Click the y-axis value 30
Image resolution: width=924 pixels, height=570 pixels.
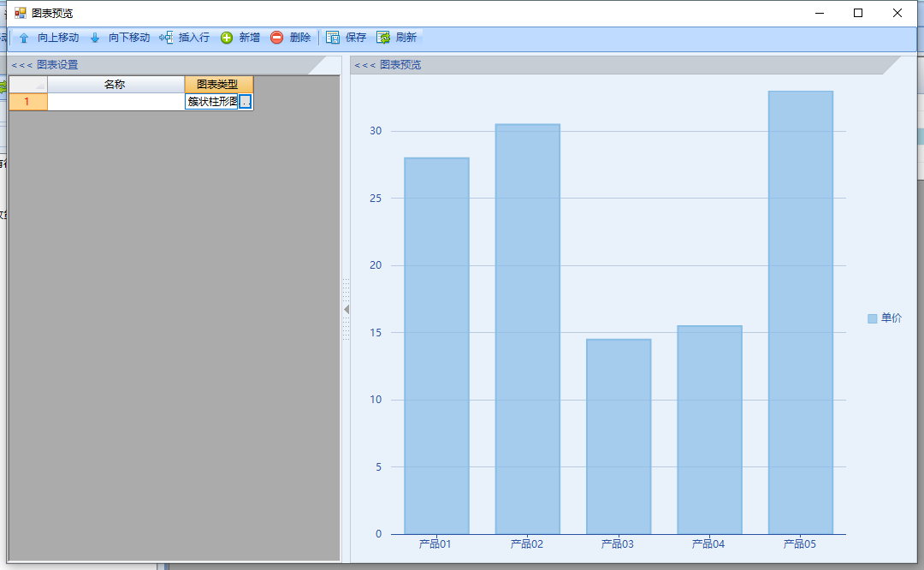click(x=376, y=131)
